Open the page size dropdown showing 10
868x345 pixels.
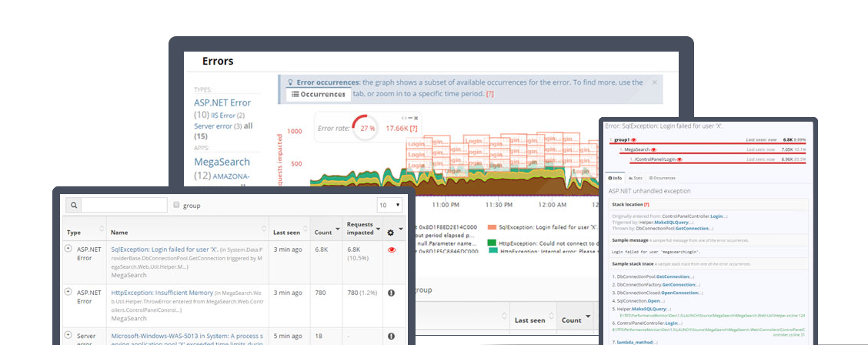point(389,206)
